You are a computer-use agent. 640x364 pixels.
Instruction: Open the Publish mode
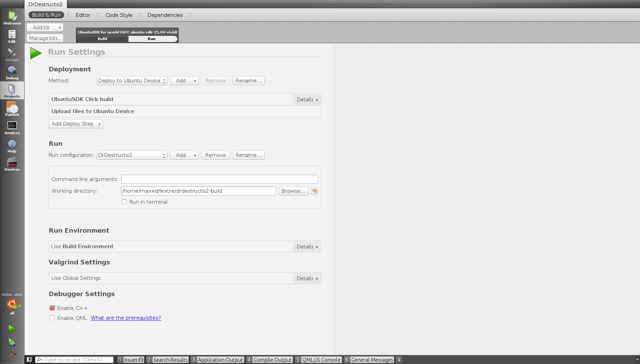pyautogui.click(x=12, y=109)
